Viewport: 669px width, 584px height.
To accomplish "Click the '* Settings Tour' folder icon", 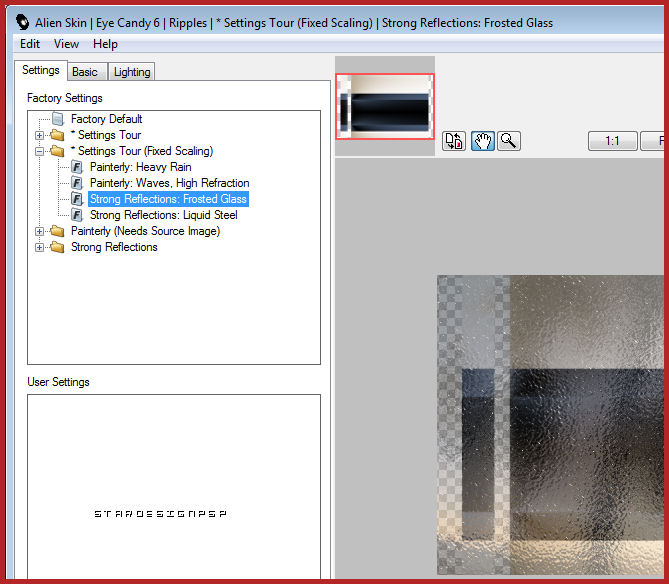I will (57, 135).
